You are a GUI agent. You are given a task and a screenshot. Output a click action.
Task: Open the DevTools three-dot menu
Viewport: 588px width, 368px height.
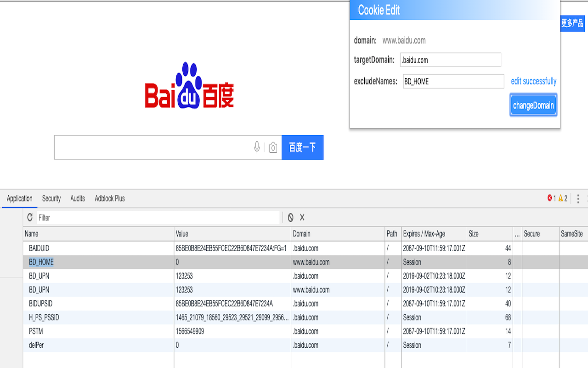pyautogui.click(x=578, y=198)
